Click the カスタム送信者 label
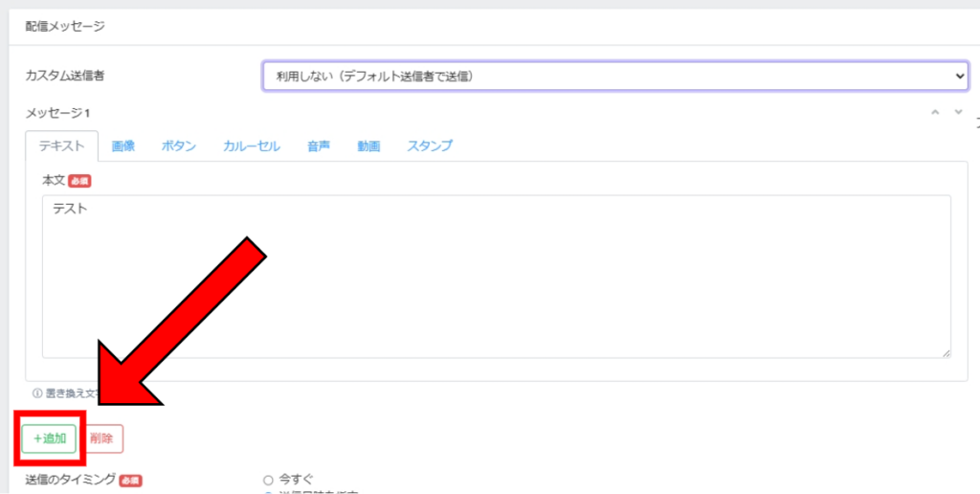The width and height of the screenshot is (980, 494). (65, 76)
